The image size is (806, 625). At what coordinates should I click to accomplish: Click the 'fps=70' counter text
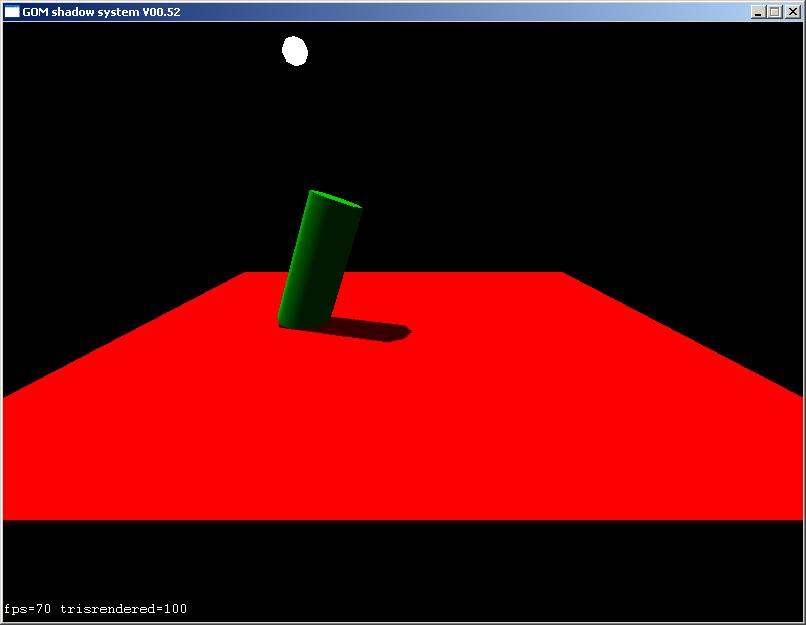(27, 609)
